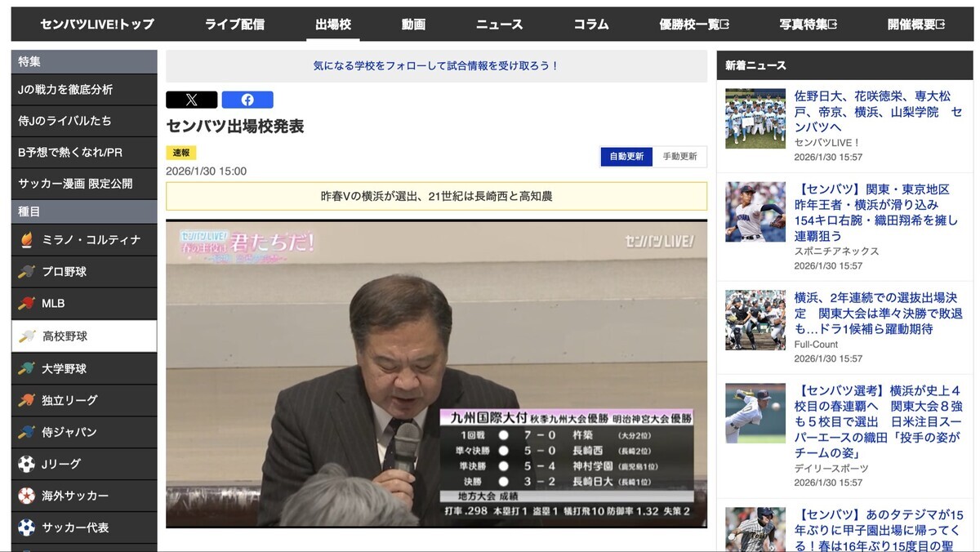The height and width of the screenshot is (552, 980).
Task: Select the プロ野球 bat icon
Action: [27, 272]
